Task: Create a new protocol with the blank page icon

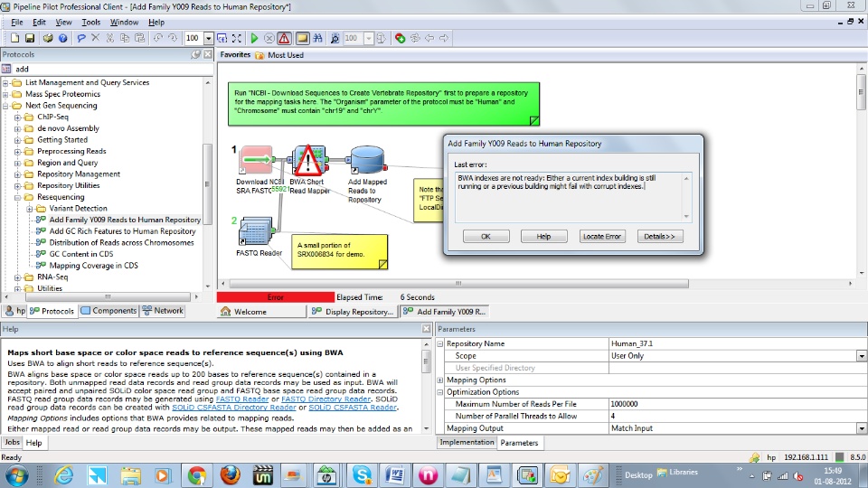Action: pos(15,38)
